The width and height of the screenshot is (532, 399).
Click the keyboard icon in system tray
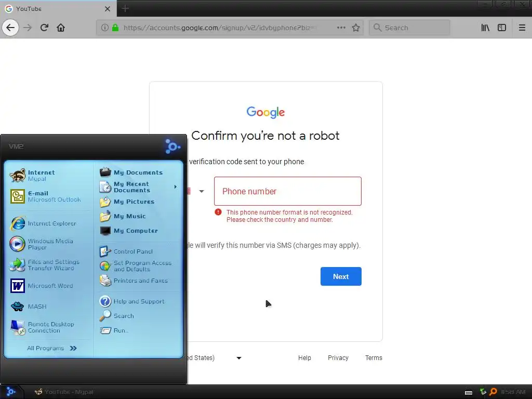[469, 393]
